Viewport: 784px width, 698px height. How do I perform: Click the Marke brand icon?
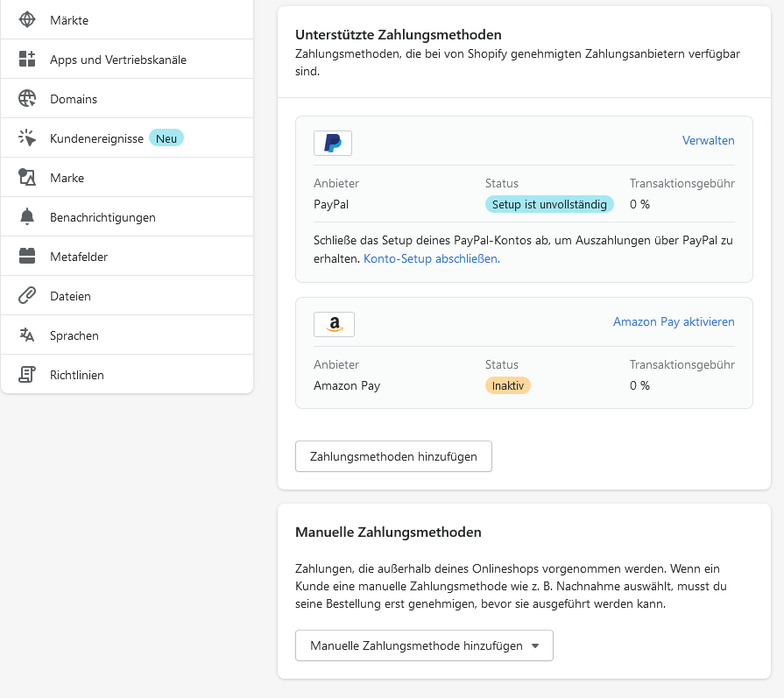[x=27, y=178]
